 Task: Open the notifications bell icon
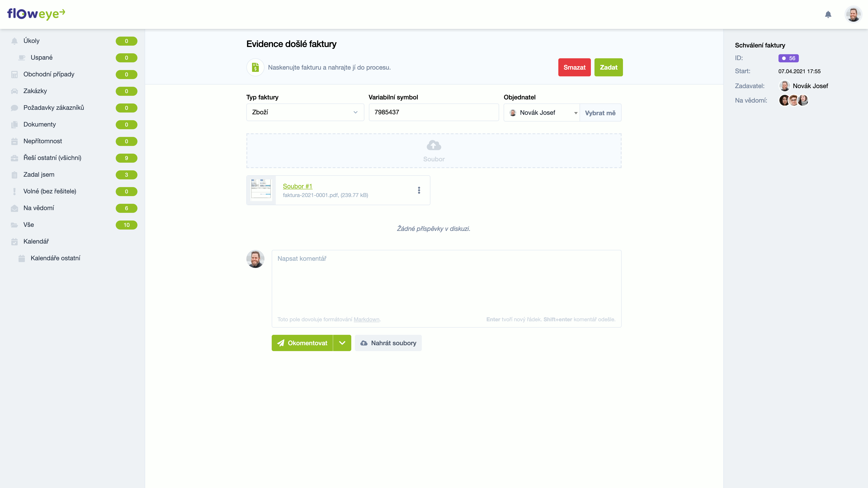click(828, 14)
